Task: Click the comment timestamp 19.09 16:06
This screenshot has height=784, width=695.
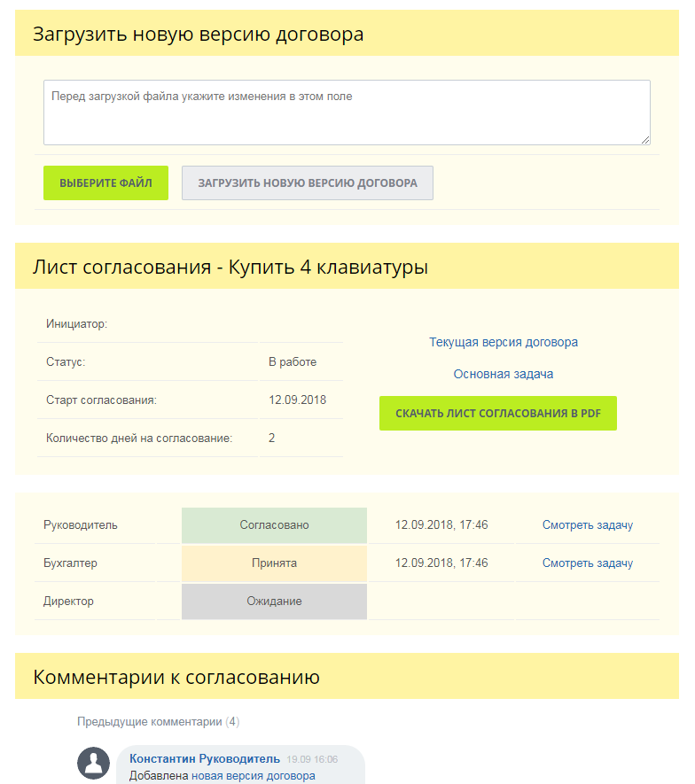Action: click(312, 760)
